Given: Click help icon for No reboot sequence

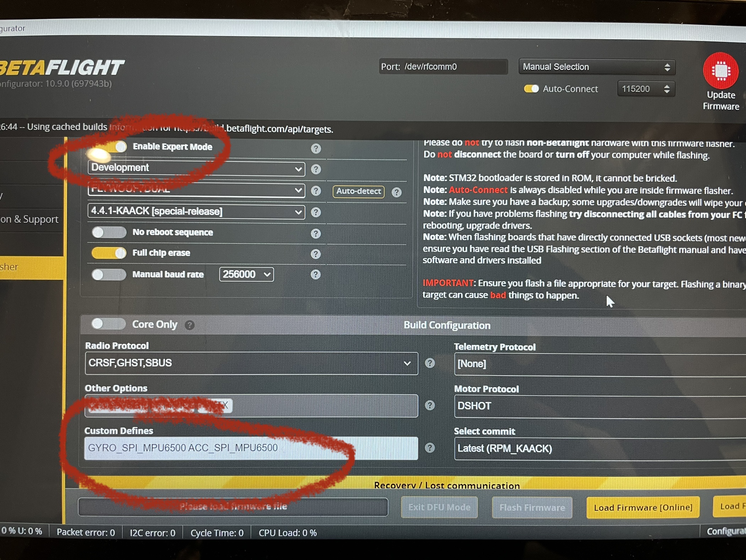Looking at the screenshot, I should tap(315, 233).
